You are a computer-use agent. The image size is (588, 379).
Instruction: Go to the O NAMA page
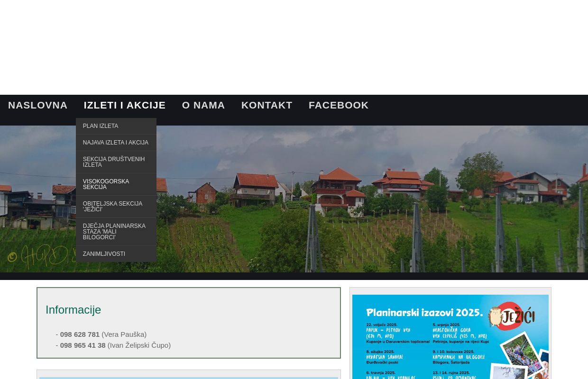[x=203, y=105]
